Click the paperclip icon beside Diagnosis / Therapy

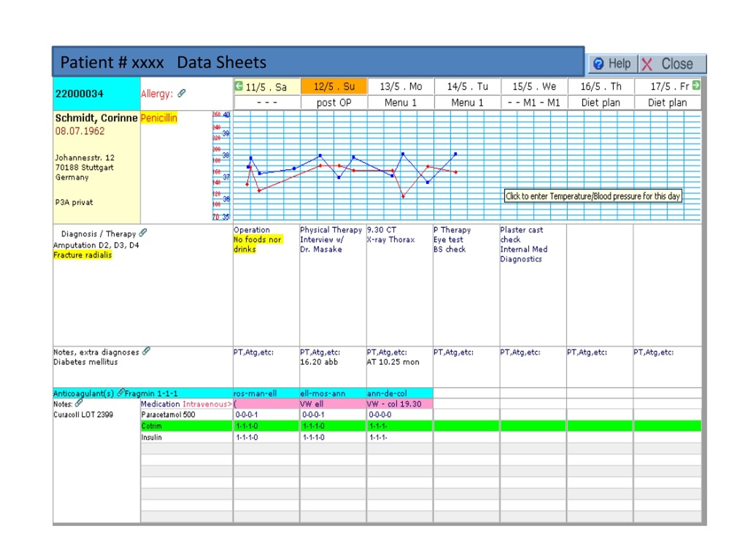pyautogui.click(x=143, y=232)
